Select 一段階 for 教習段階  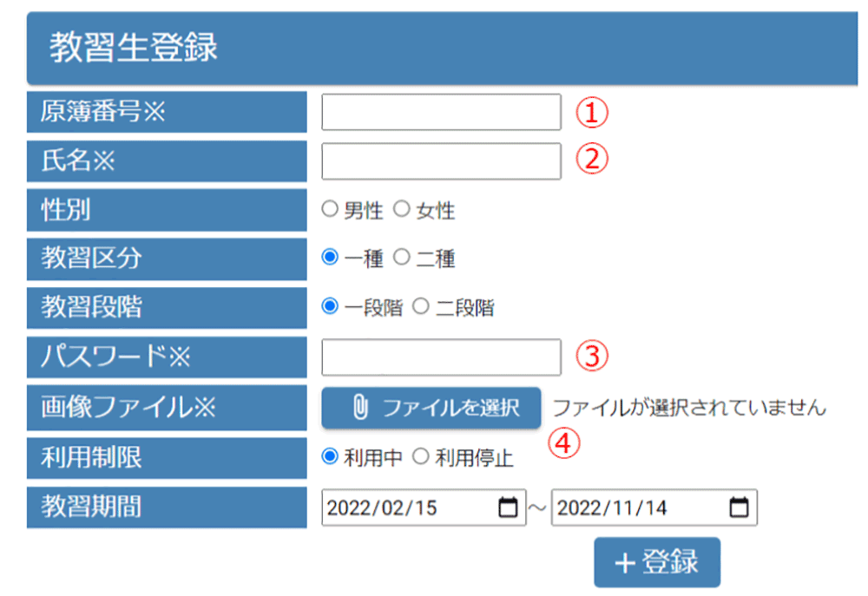(329, 307)
